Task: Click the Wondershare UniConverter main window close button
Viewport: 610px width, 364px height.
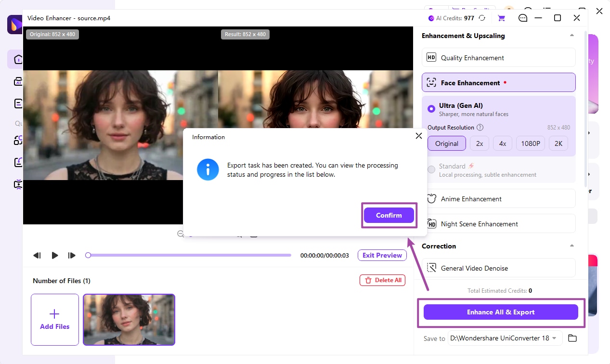Action: pyautogui.click(x=599, y=11)
